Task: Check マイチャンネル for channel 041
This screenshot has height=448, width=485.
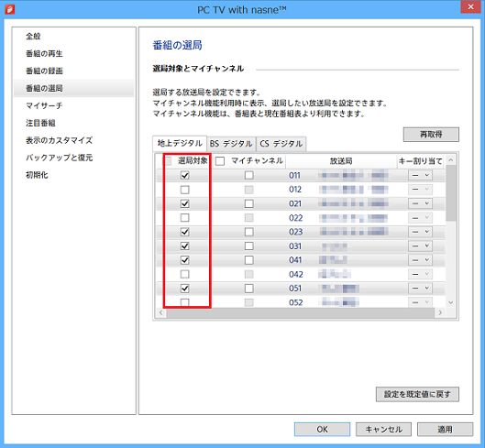Action: point(249,260)
